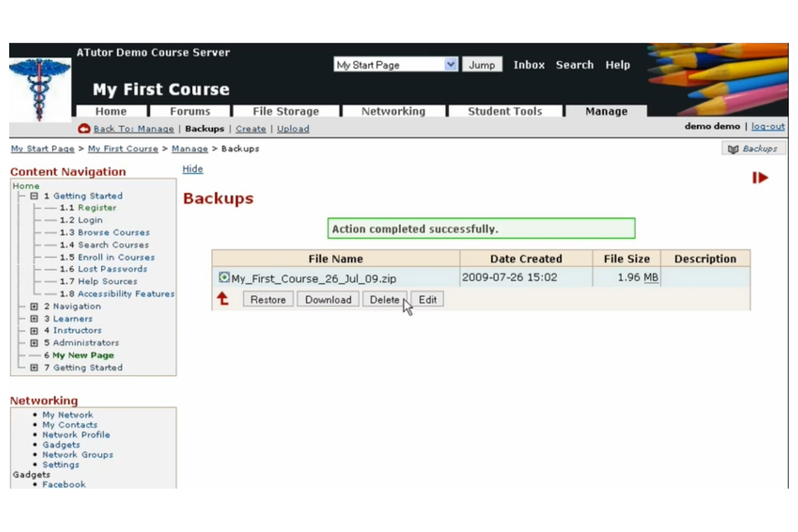Click the red Back To Manage arrow icon
The width and height of the screenshot is (798, 532).
tap(84, 129)
